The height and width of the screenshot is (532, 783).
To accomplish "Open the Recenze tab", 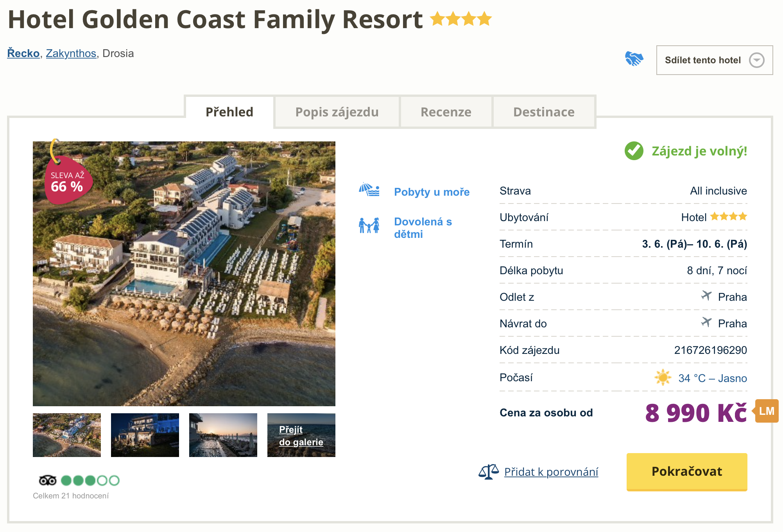I will (446, 112).
